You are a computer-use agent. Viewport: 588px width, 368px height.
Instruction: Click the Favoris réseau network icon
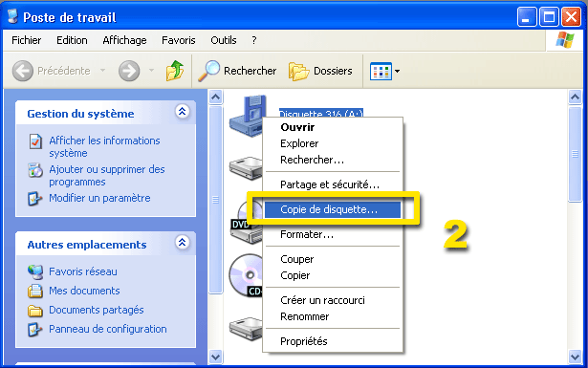(x=35, y=271)
